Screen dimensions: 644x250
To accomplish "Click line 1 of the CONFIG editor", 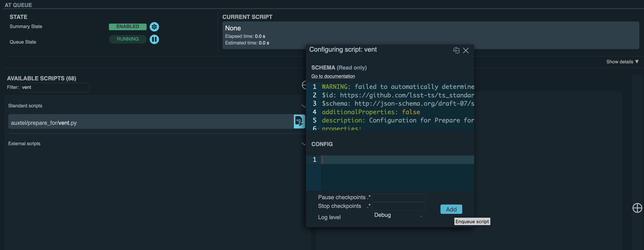I will point(397,160).
